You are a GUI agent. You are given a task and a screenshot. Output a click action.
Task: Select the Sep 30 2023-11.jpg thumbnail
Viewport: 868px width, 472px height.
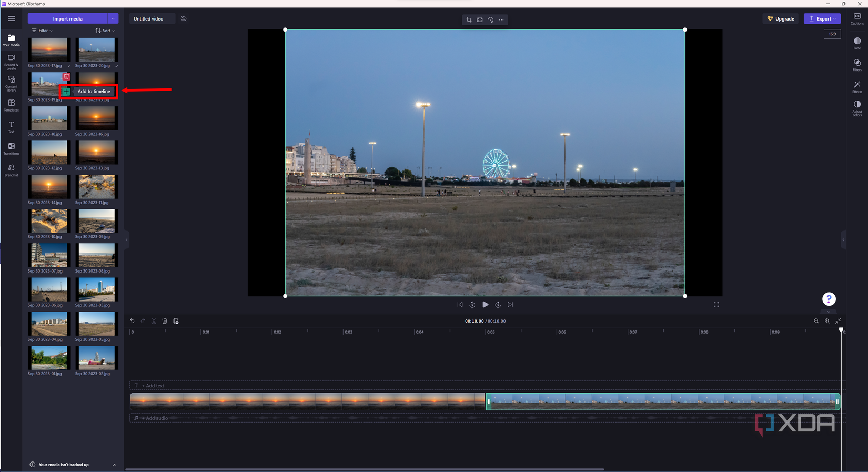pyautogui.click(x=96, y=187)
